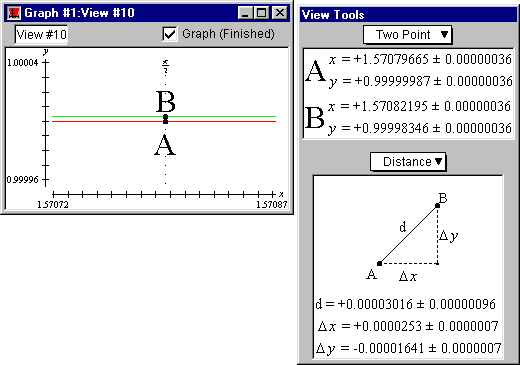The image size is (520, 365).
Task: Click point B x value +1.57082195
Action: pyautogui.click(x=390, y=106)
